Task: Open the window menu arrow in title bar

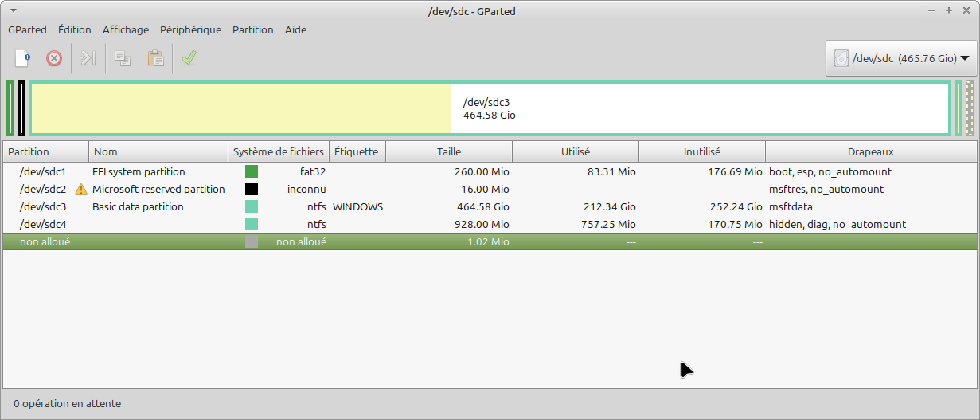Action: (x=14, y=10)
